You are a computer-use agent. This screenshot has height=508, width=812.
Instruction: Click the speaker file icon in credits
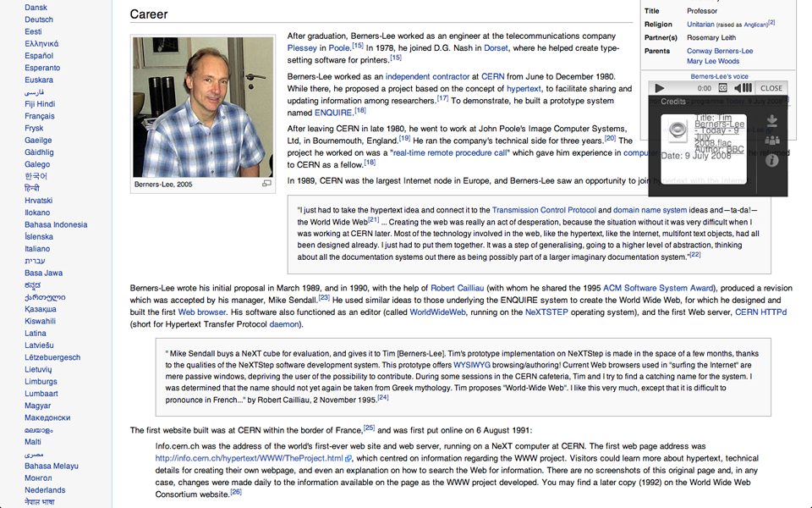[677, 130]
